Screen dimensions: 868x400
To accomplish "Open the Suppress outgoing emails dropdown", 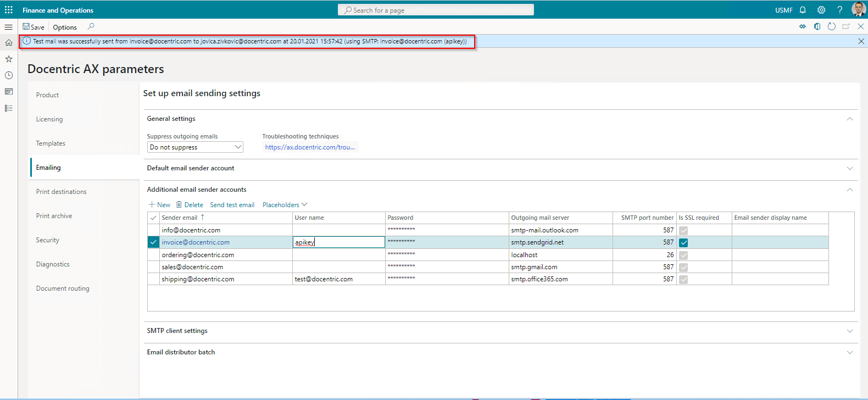I will 195,147.
